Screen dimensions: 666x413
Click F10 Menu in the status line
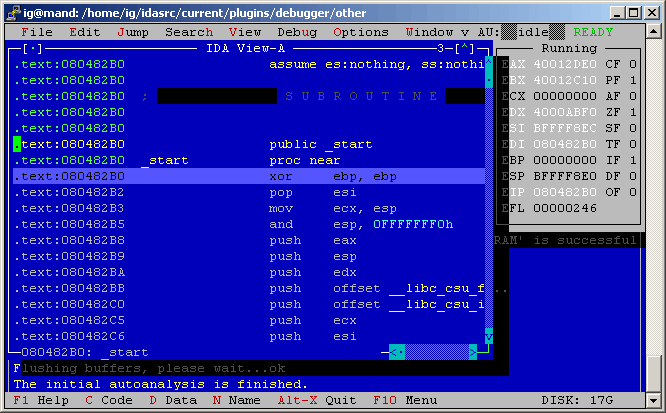[x=405, y=400]
